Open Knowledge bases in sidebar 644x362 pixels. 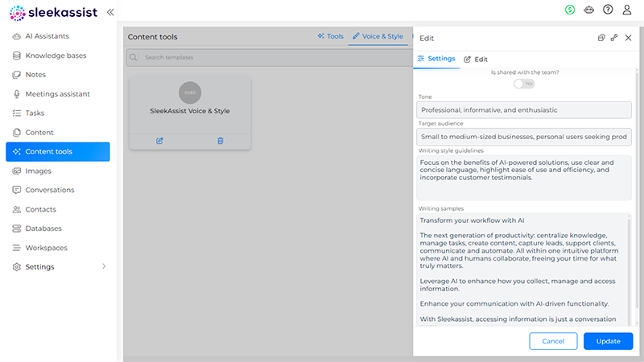[56, 56]
